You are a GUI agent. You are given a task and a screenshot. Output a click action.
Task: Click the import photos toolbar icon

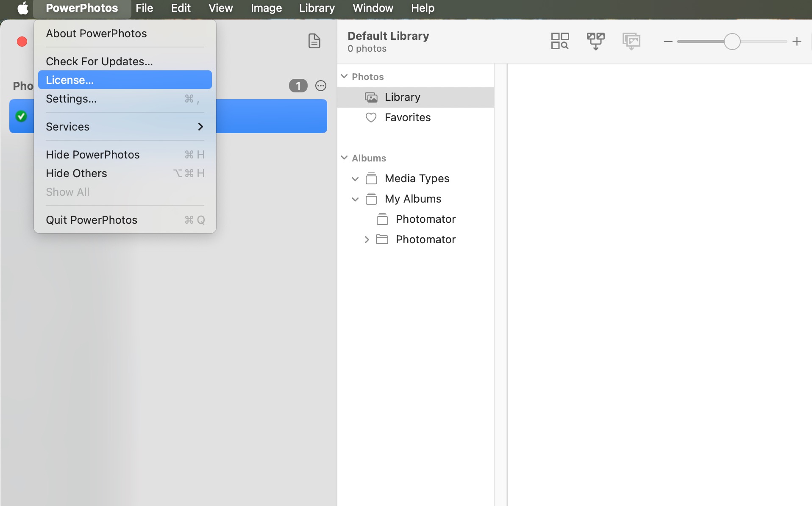[631, 41]
